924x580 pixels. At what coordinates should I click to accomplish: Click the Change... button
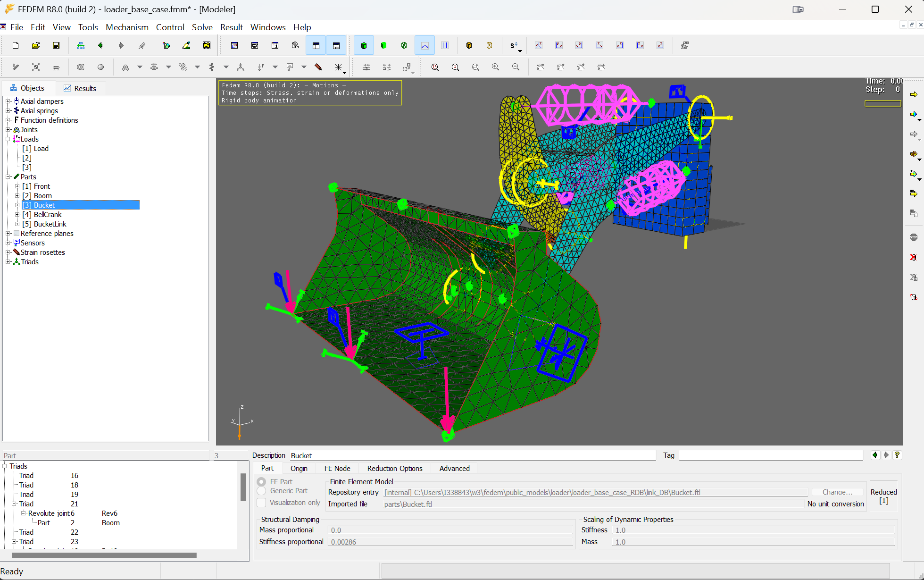click(838, 492)
